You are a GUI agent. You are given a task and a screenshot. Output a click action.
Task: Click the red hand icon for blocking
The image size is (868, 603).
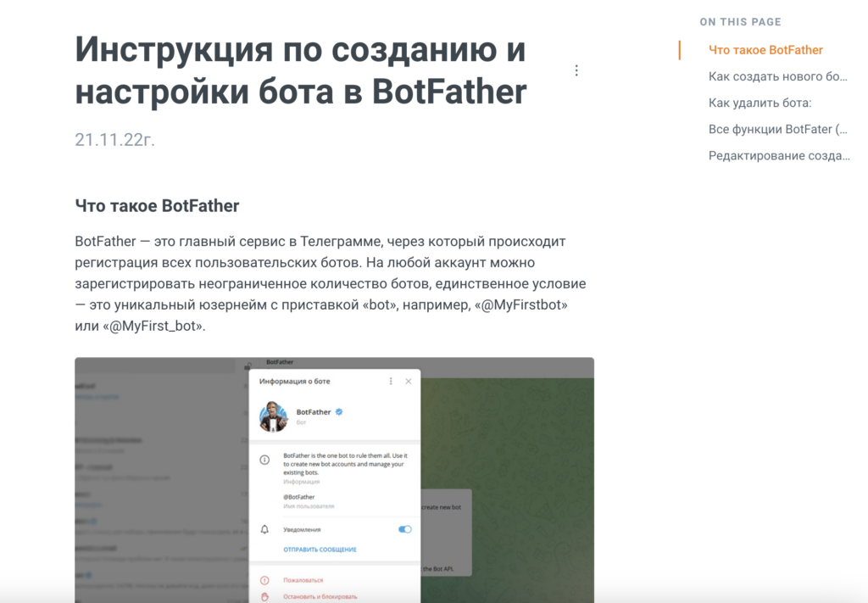[264, 596]
